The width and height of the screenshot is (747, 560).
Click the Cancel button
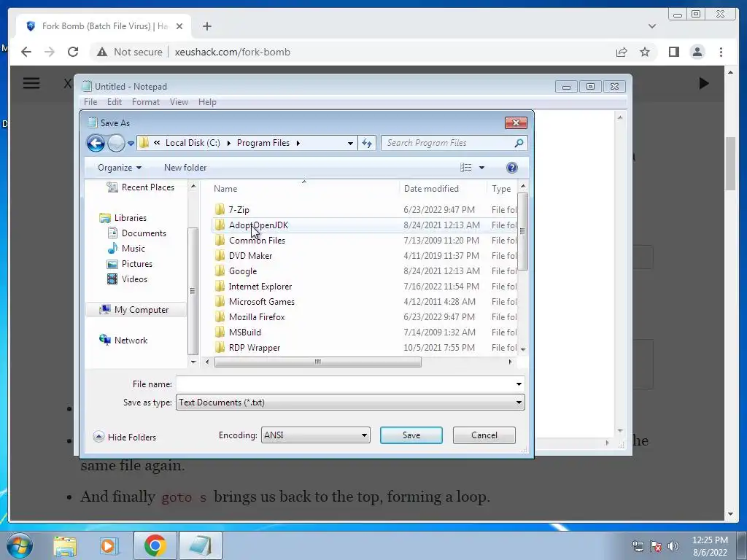tap(484, 435)
